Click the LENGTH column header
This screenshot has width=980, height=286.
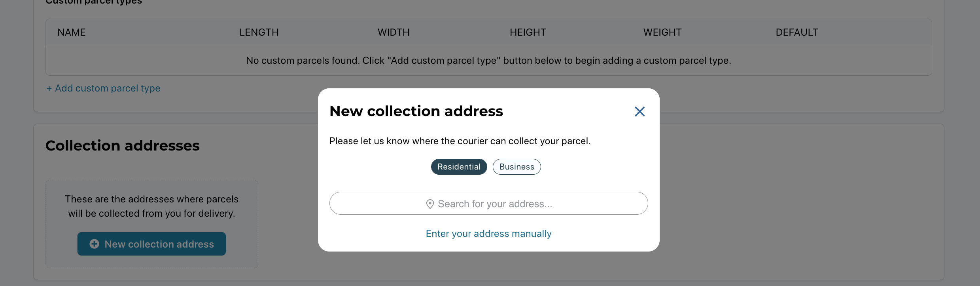click(x=259, y=32)
